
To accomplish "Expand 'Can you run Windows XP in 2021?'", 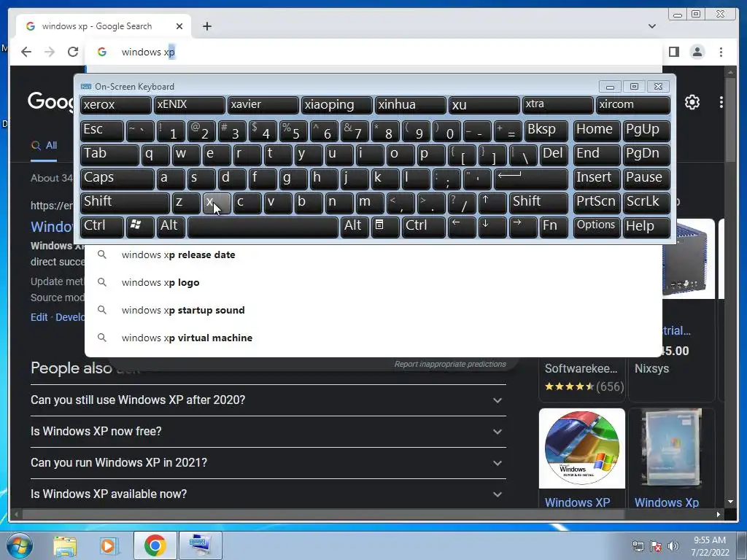I will point(268,463).
